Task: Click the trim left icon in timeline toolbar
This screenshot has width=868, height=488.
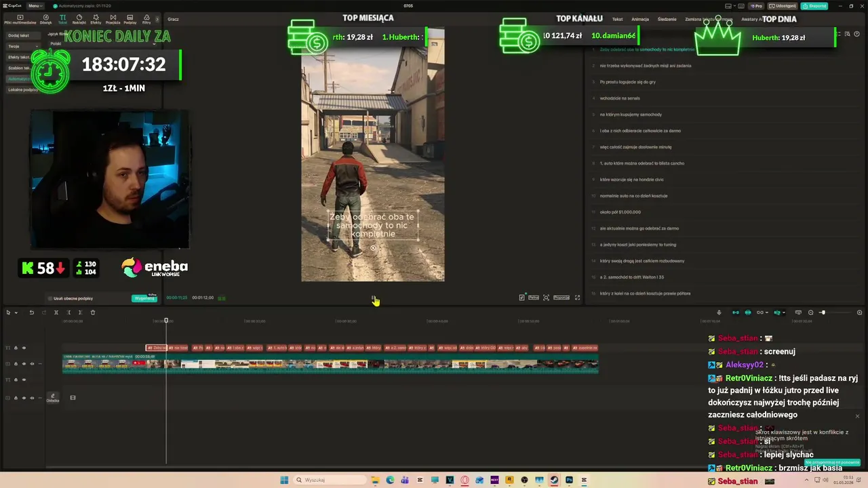Action: [x=68, y=312]
